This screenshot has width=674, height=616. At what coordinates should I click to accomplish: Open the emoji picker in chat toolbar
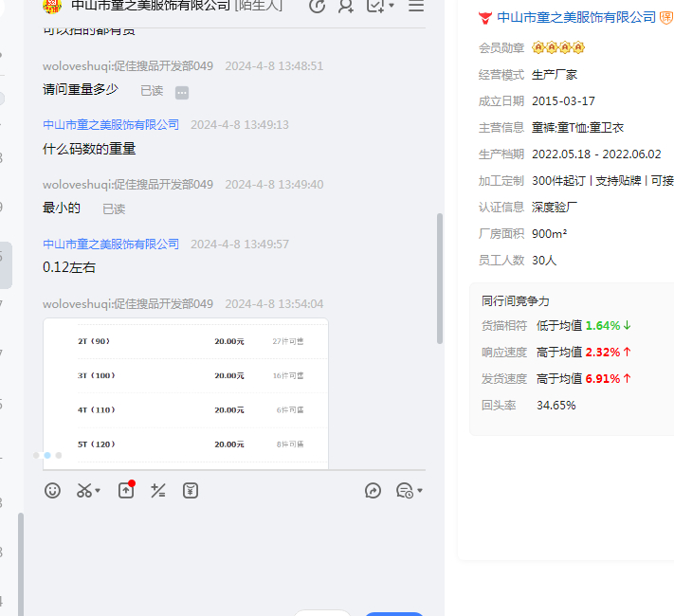tap(53, 490)
